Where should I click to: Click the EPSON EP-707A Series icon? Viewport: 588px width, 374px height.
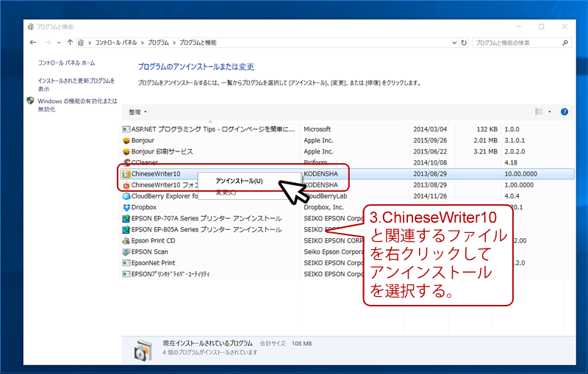coord(126,218)
